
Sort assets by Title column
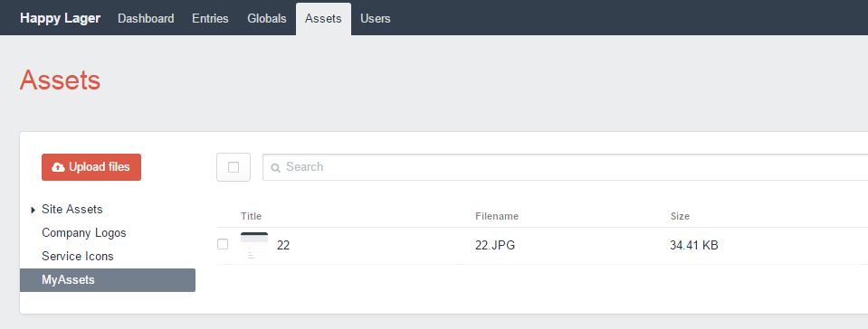251,216
